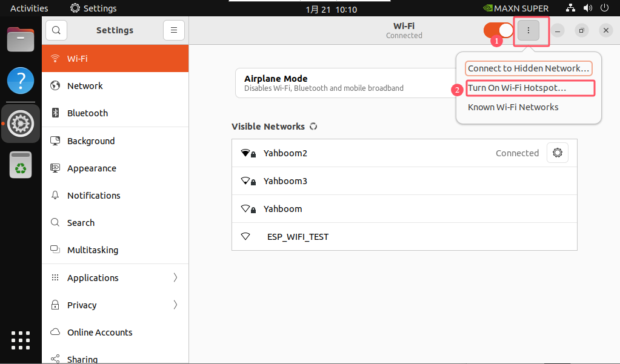Turn off the Wi-Fi switch
The image size is (620, 364).
[x=498, y=30]
